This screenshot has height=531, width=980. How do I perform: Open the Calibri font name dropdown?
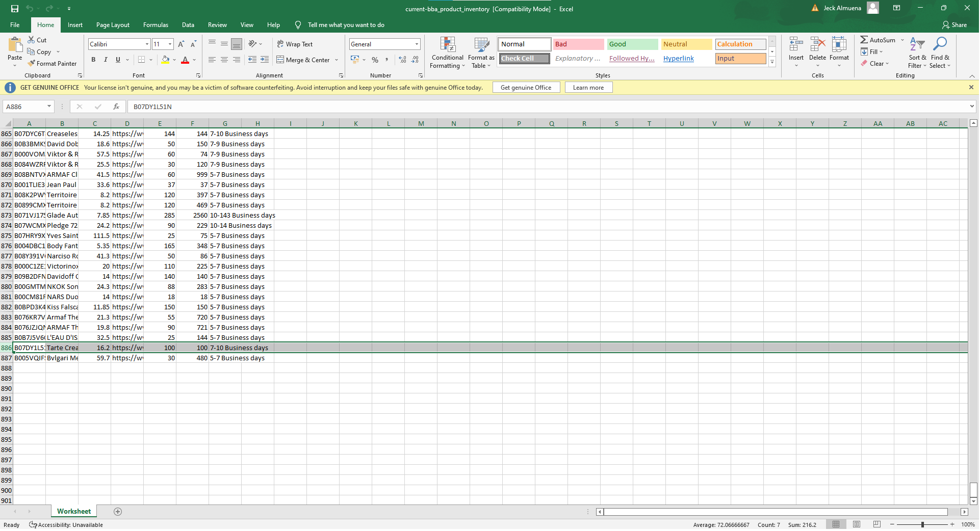click(x=147, y=44)
